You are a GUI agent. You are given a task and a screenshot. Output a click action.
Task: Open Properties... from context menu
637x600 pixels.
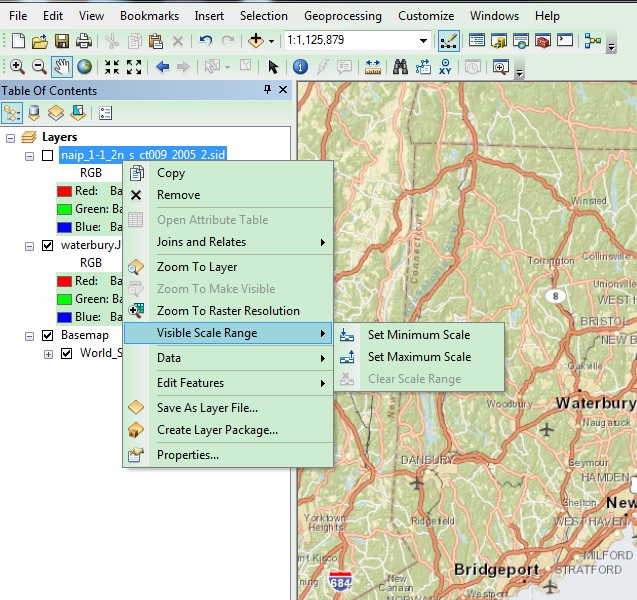[228, 455]
